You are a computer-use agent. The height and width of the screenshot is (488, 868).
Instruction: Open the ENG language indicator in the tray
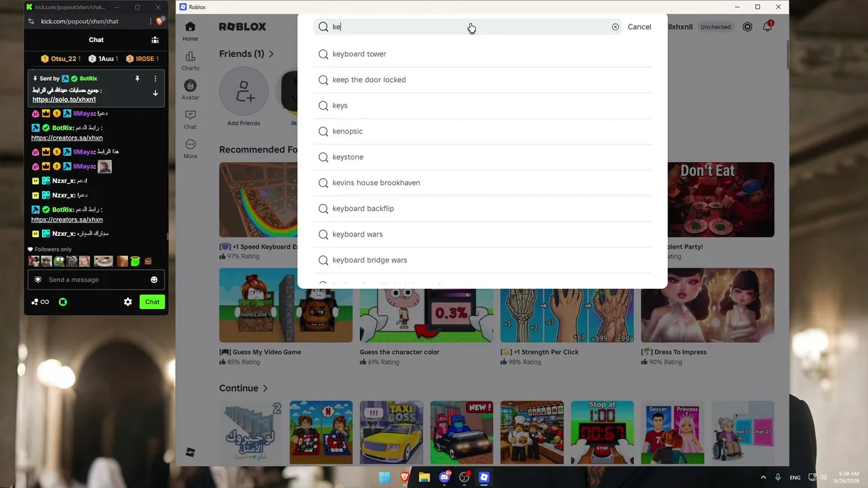[795, 477]
